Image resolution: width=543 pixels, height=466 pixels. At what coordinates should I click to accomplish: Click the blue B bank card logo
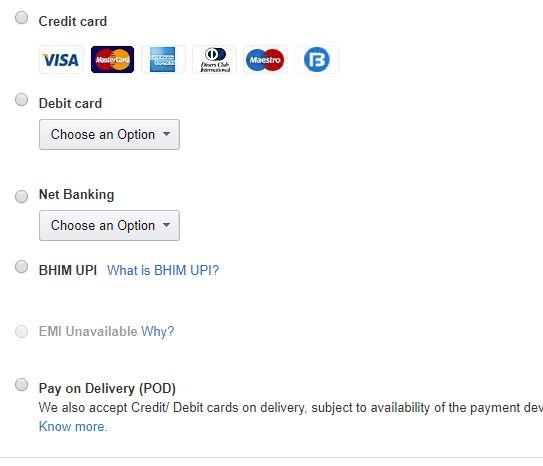(317, 60)
